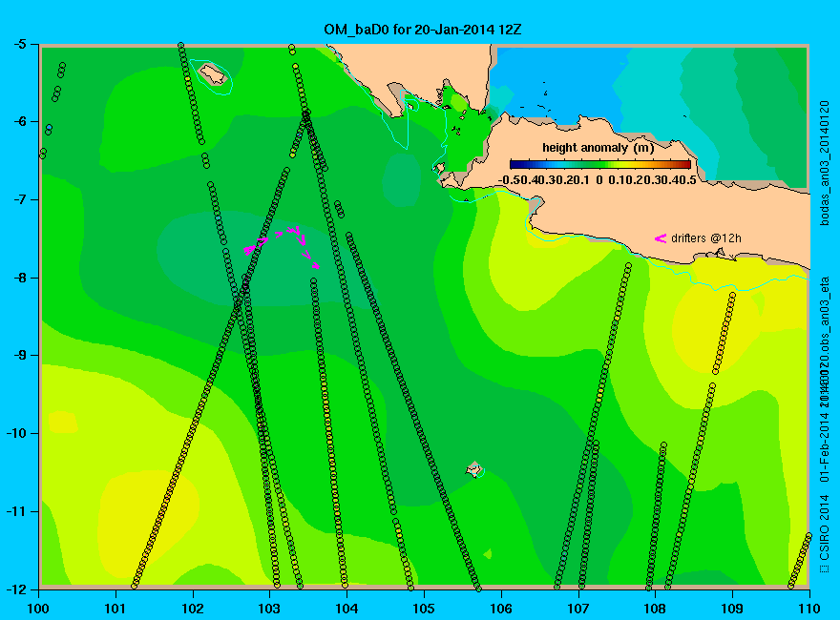Click the height anomaly color bar
This screenshot has width=840, height=620.
600,164
